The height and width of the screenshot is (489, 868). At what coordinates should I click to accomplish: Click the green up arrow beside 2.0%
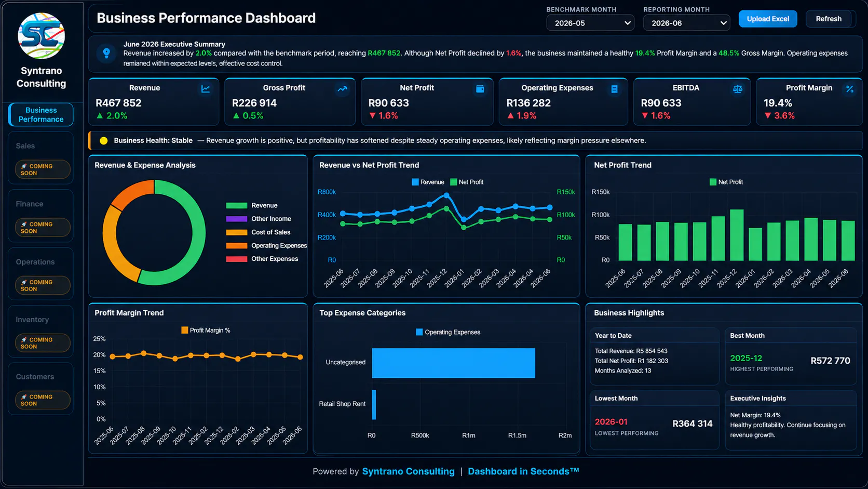100,115
